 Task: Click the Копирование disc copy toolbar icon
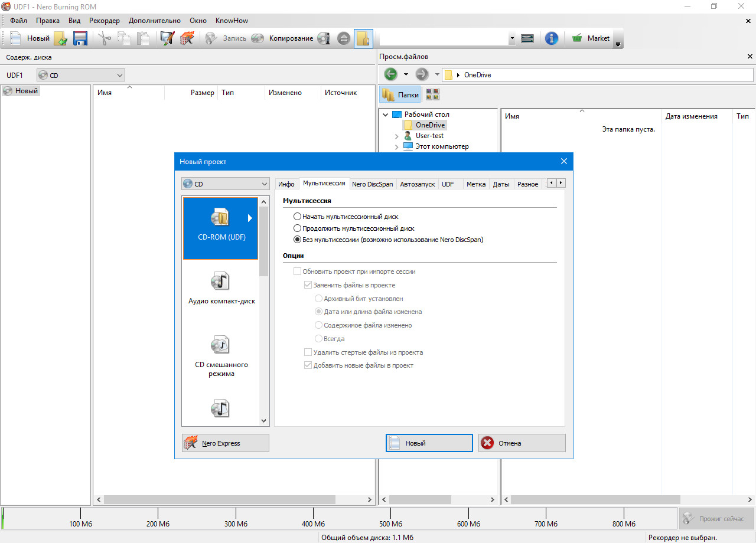[258, 38]
